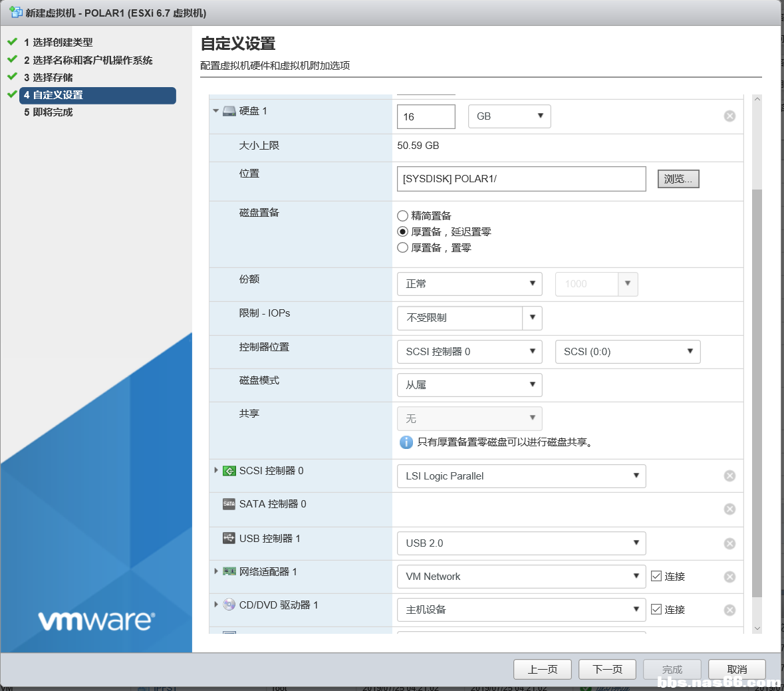The width and height of the screenshot is (784, 691).
Task: Click remove icon for SATA 控制器 0
Action: [x=729, y=509]
